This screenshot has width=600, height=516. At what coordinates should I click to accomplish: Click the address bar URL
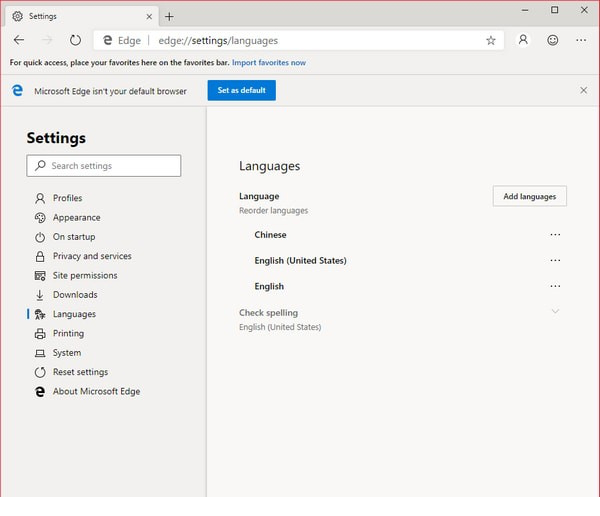point(218,40)
